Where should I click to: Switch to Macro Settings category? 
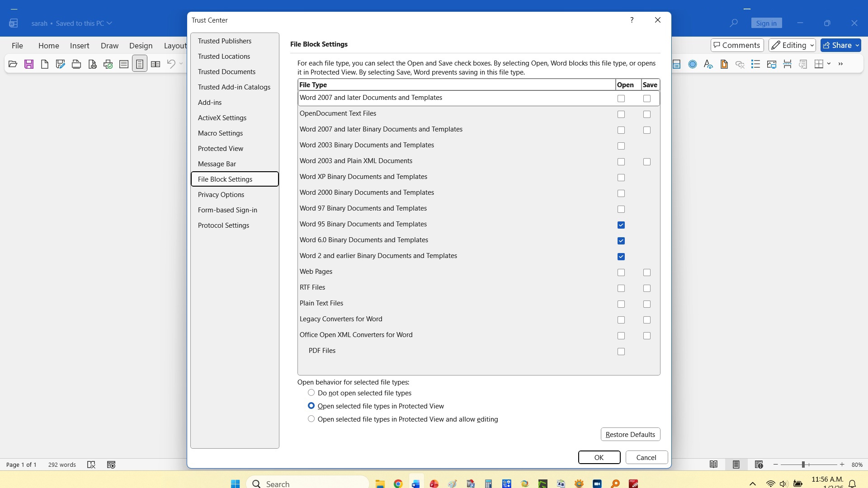pyautogui.click(x=220, y=133)
